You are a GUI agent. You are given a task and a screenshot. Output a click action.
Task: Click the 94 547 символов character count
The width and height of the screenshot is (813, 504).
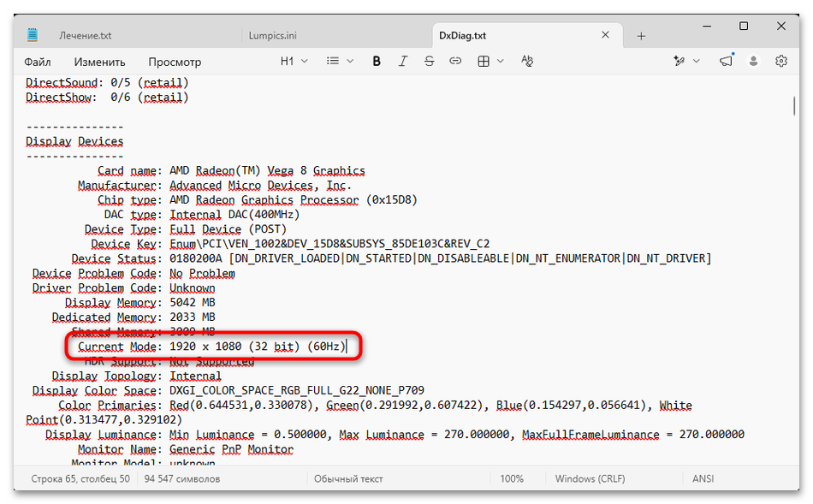(x=182, y=478)
